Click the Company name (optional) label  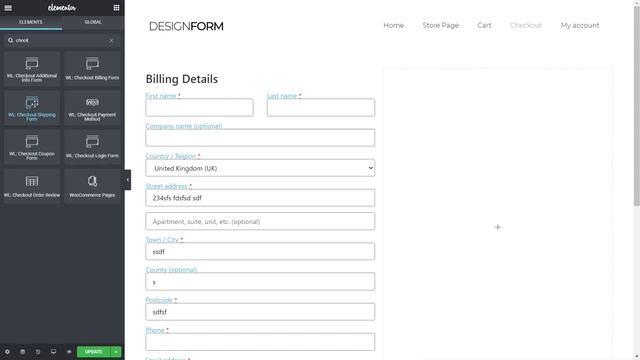tap(184, 126)
